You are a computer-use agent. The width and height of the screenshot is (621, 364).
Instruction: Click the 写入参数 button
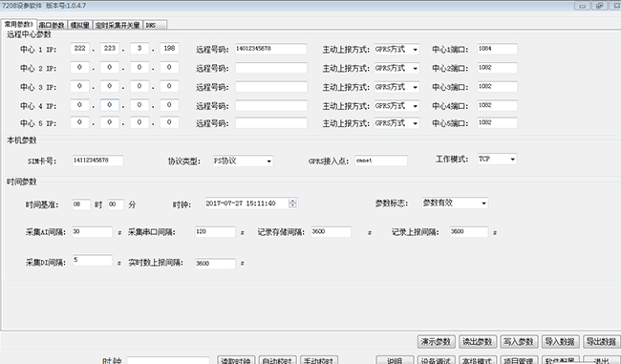[519, 341]
